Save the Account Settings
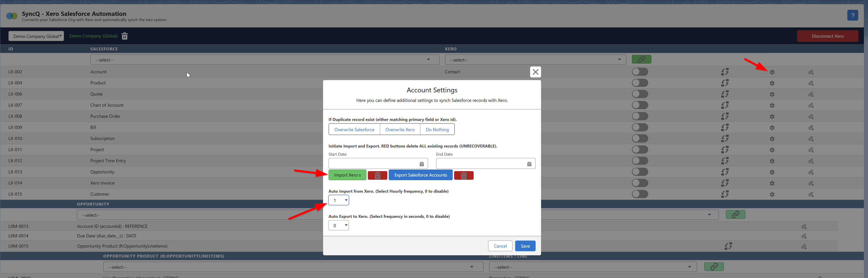This screenshot has width=868, height=278. click(525, 246)
